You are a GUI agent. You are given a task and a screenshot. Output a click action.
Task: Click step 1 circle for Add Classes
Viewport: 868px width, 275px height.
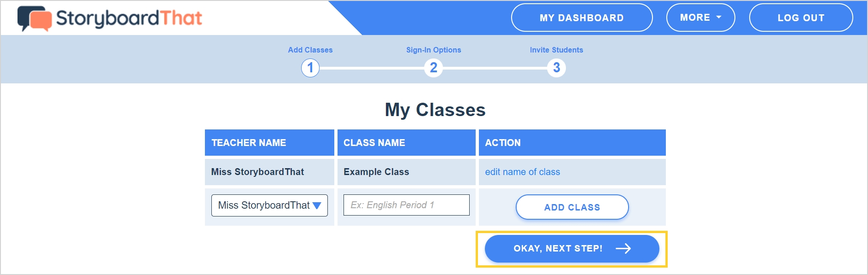(x=310, y=68)
